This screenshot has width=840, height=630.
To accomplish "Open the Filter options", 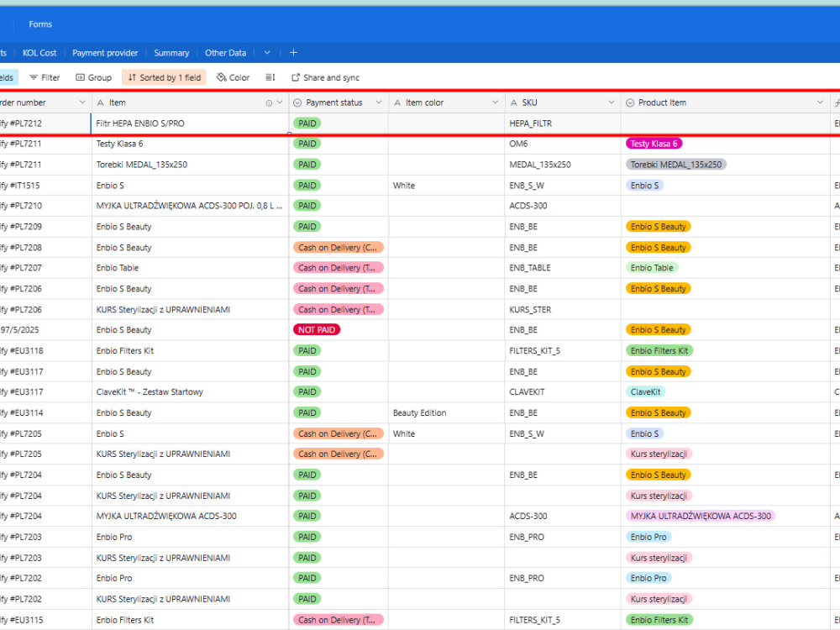I will tap(45, 77).
